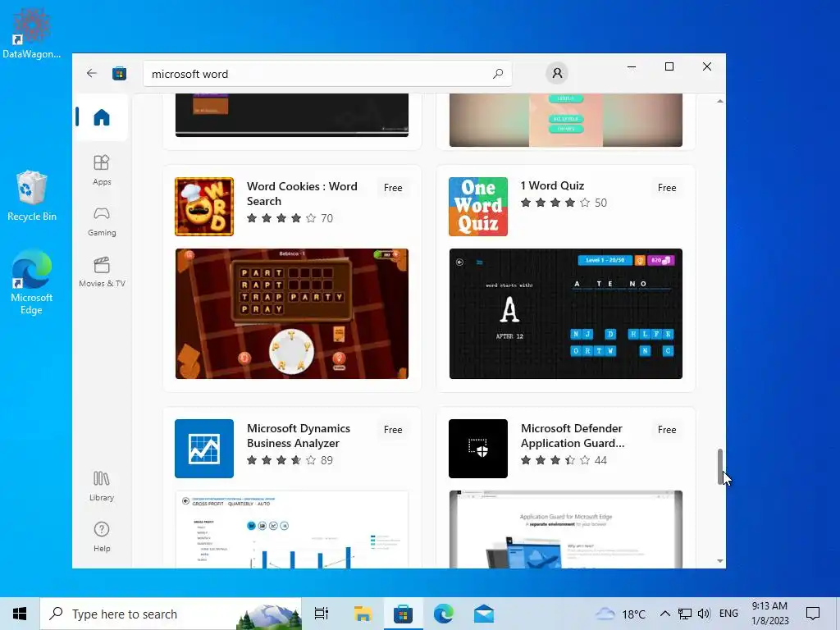Go back with the Store back arrow
840x630 pixels.
click(x=92, y=73)
